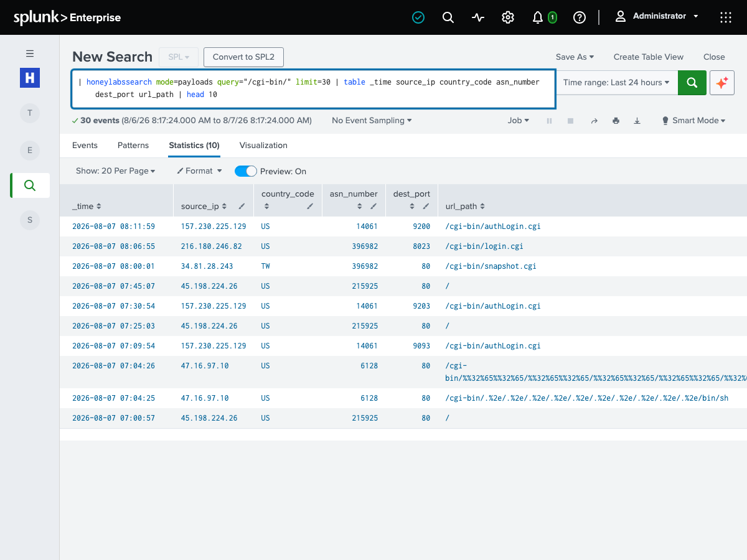Open the apps grid icon
The height and width of the screenshot is (560, 747).
click(x=726, y=17)
